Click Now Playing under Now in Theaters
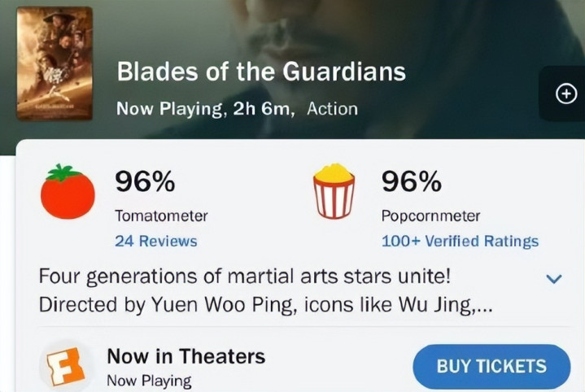 [149, 380]
